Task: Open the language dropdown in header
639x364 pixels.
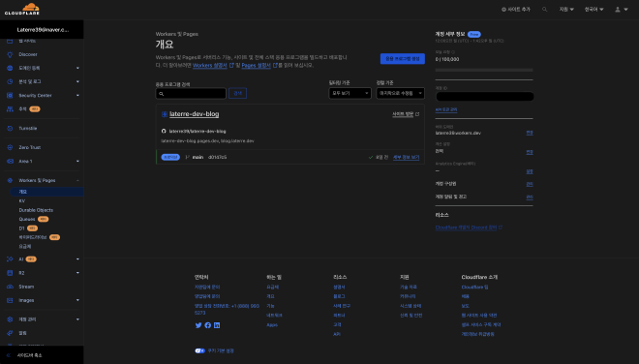Action: coord(593,10)
